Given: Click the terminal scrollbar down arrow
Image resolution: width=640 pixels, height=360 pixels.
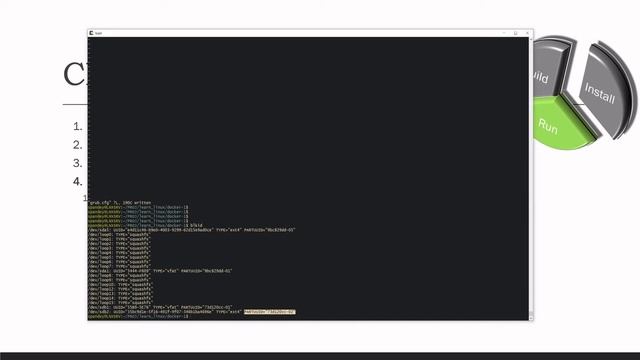Looking at the screenshot, I should point(531,318).
